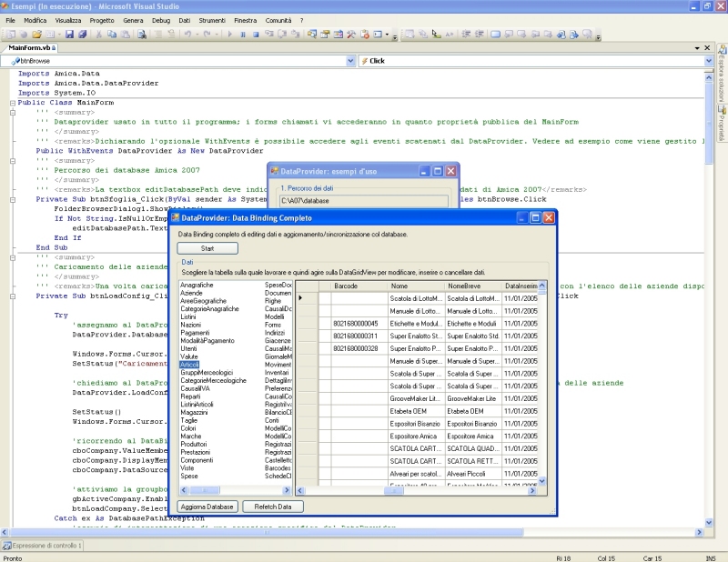Open the Undo history dropdown arrow
This screenshot has height=562, width=728.
tap(197, 35)
